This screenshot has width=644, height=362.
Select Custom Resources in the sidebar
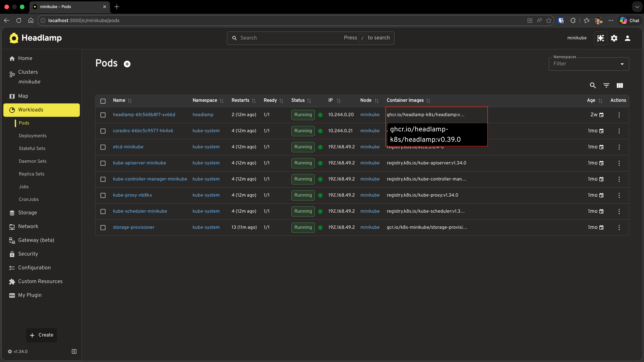coord(40,281)
